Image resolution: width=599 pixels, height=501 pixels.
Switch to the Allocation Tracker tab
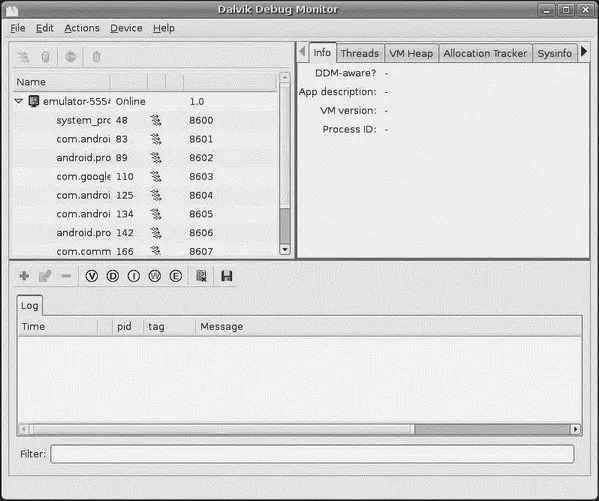485,54
